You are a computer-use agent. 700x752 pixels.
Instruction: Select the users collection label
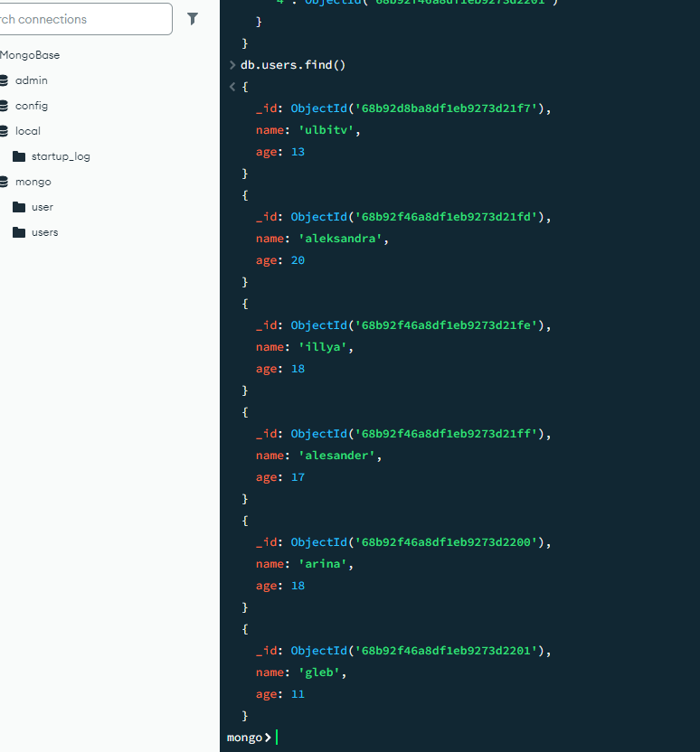pos(44,232)
